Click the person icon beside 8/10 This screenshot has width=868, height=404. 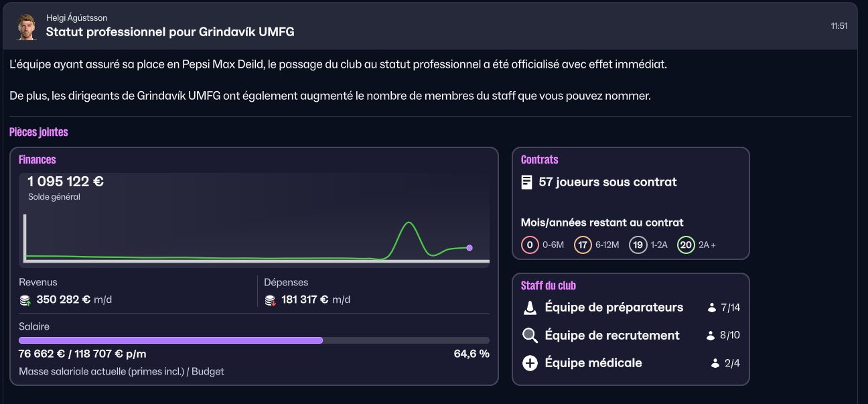point(711,336)
